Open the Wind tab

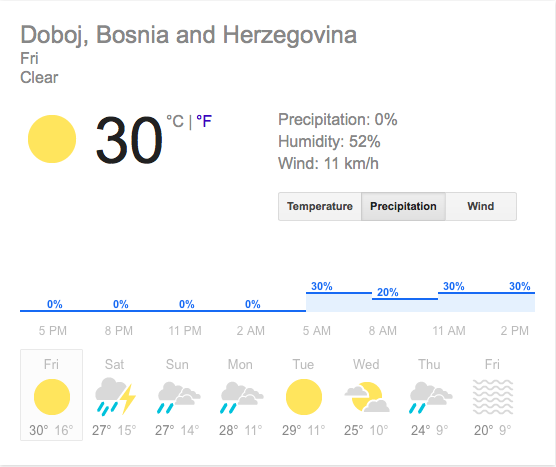tap(481, 206)
